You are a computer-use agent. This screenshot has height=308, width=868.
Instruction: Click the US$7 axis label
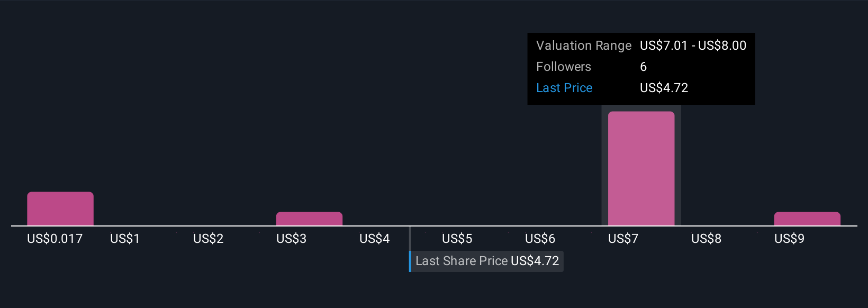[x=623, y=239]
